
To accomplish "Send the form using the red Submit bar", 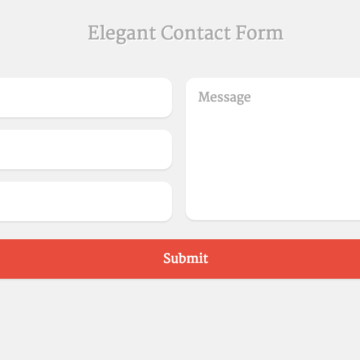I will click(x=180, y=259).
